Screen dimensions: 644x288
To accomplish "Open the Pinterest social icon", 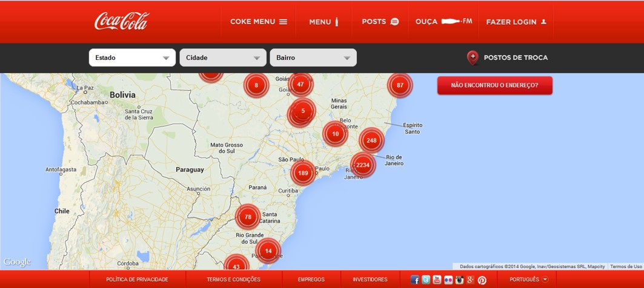I will pos(482,280).
